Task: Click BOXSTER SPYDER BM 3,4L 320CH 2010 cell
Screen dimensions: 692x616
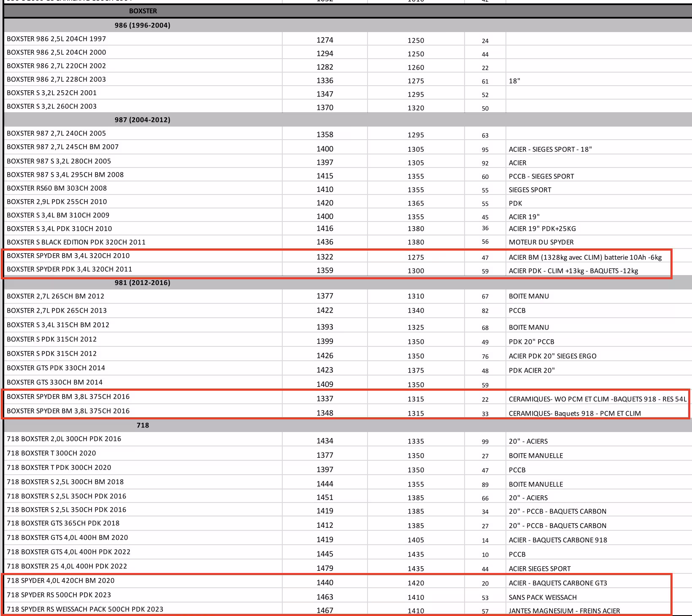Action: click(x=143, y=256)
